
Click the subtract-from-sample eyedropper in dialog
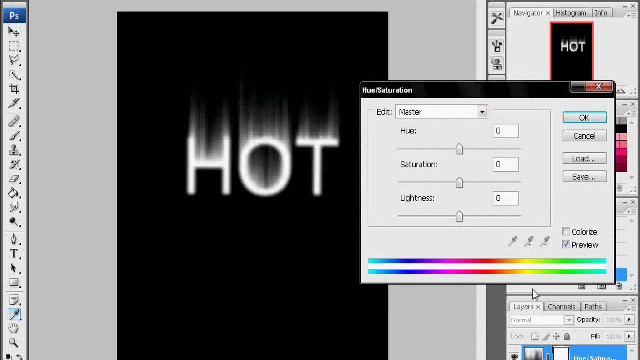545,241
